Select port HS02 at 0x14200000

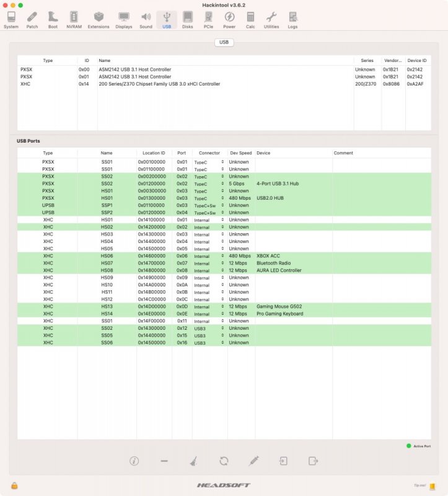(x=224, y=227)
